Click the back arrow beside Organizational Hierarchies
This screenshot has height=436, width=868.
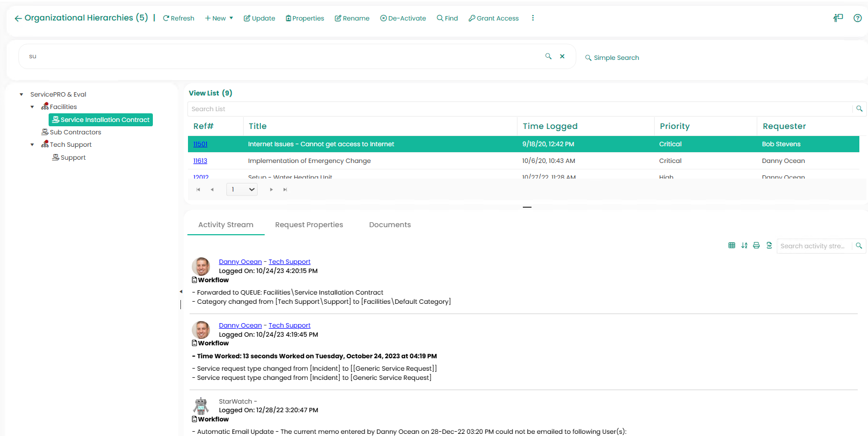point(18,18)
